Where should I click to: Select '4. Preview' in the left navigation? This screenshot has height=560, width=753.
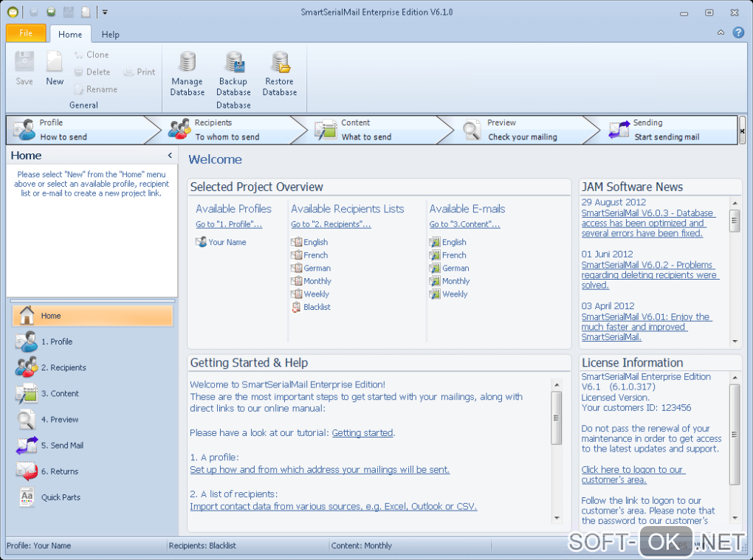click(x=92, y=419)
